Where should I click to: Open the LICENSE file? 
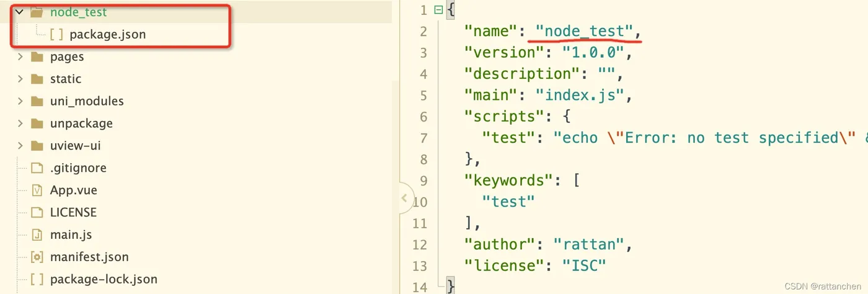[x=73, y=213]
